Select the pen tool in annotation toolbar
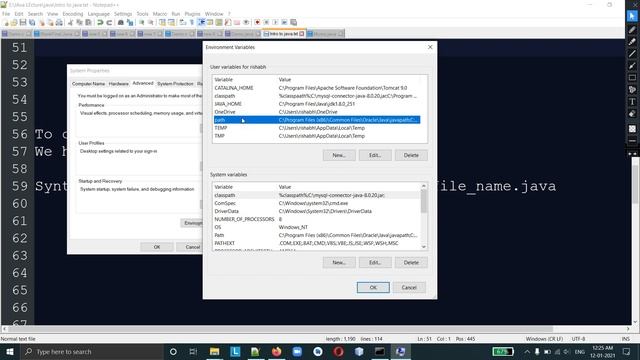Image resolution: width=640 pixels, height=360 pixels. [x=632, y=29]
